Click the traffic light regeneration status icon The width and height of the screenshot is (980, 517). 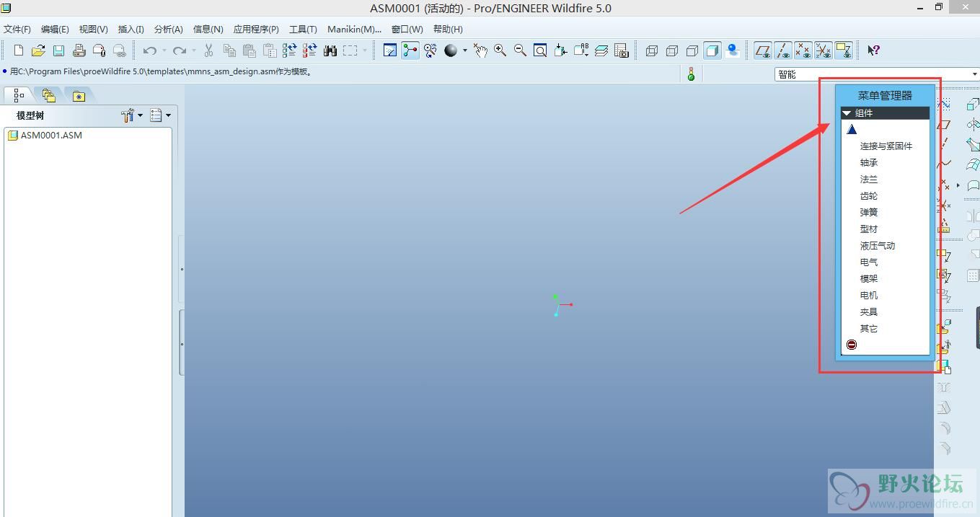point(691,74)
